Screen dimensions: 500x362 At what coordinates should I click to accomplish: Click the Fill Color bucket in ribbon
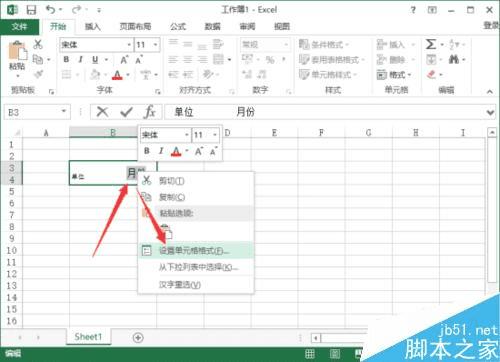pyautogui.click(x=95, y=74)
